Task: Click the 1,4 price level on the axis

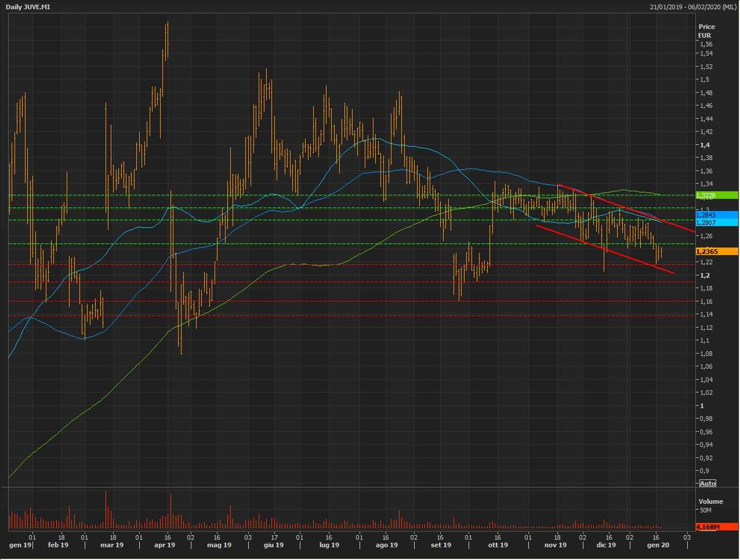Action: 705,145
